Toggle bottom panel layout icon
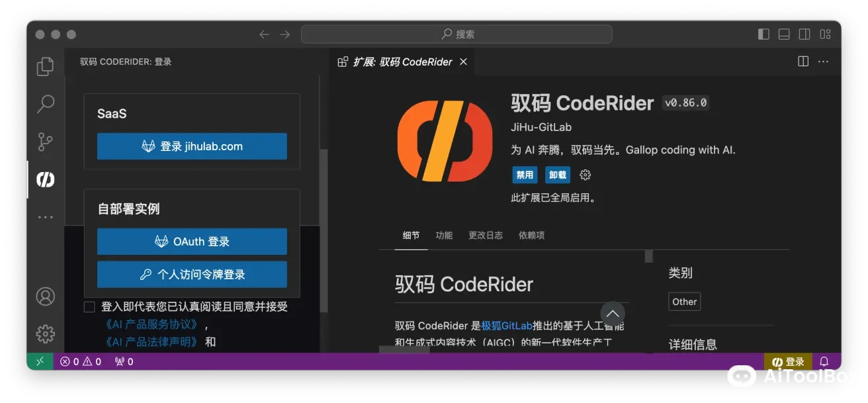Image resolution: width=868 pixels, height=403 pixels. [x=784, y=34]
